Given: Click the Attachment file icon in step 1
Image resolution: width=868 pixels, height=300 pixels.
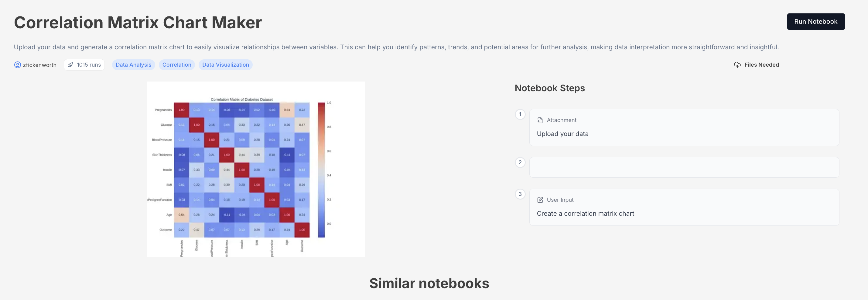Looking at the screenshot, I should [540, 120].
